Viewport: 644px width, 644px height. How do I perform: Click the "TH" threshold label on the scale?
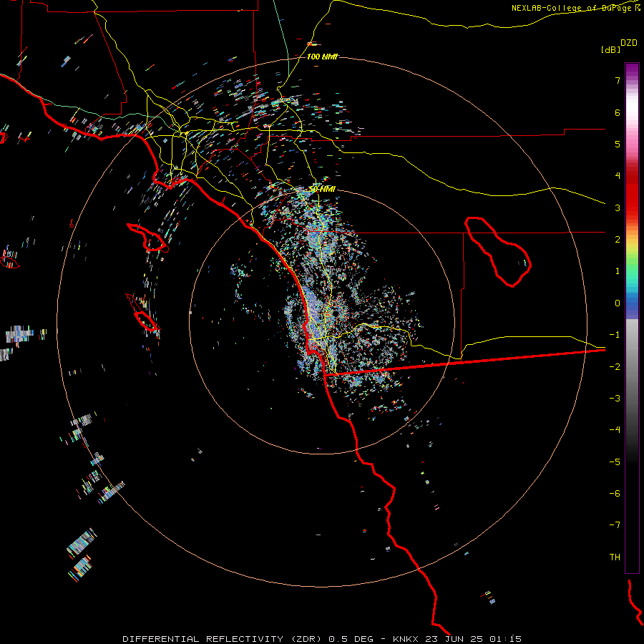615,557
